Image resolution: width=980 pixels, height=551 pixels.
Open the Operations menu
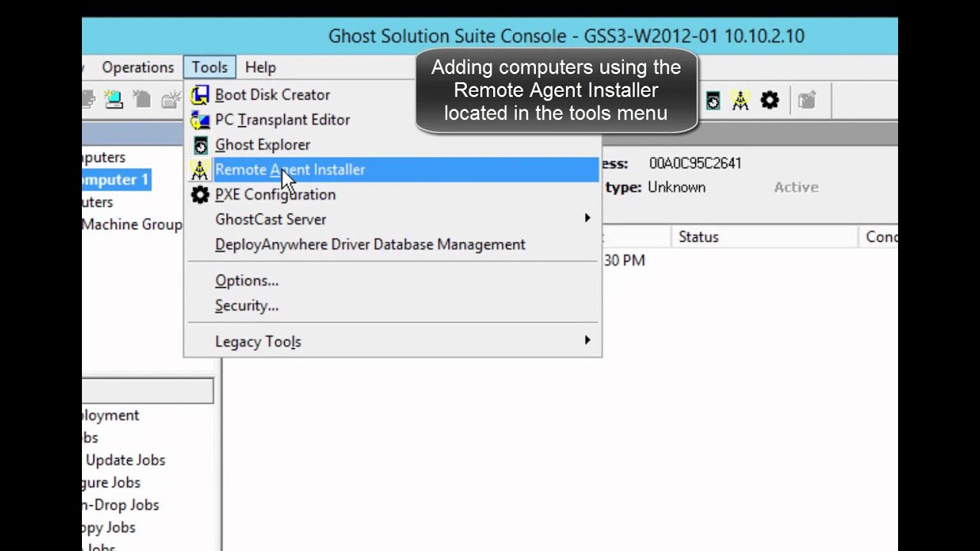tap(138, 67)
